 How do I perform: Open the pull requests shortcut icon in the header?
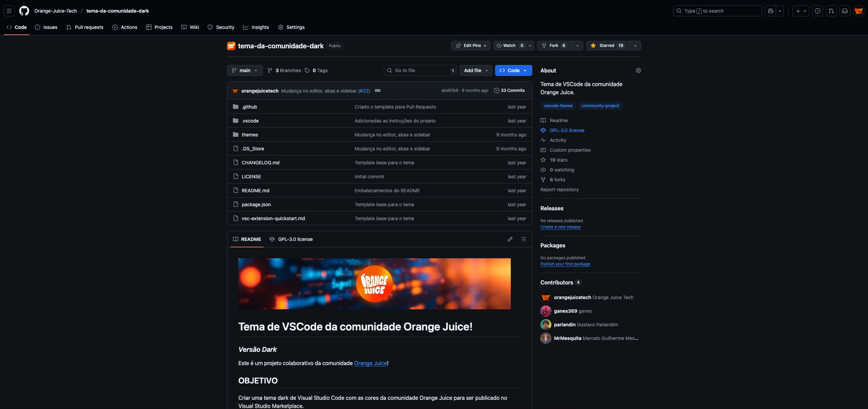pos(831,11)
